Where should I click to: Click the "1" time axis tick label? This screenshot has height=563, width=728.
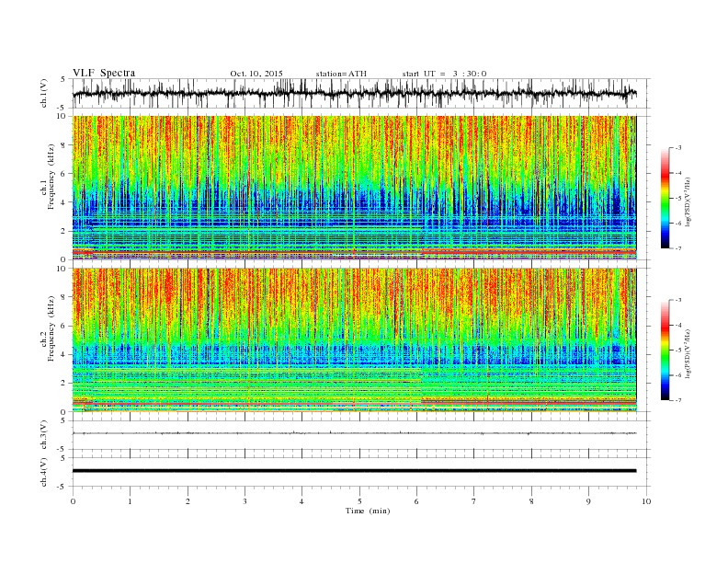tap(130, 501)
